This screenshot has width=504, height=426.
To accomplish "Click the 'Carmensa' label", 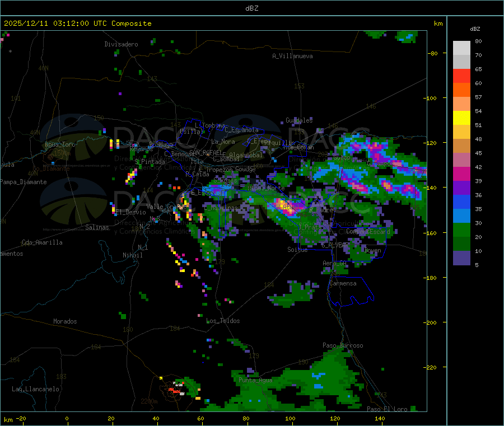I will 343,283.
